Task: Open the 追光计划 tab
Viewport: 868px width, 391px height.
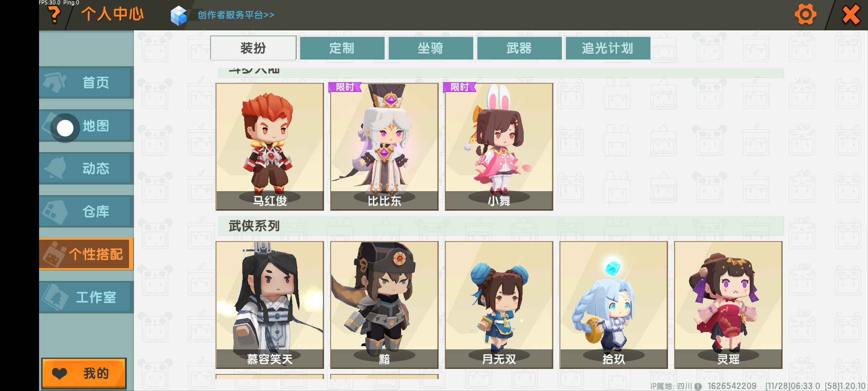Action: 608,48
